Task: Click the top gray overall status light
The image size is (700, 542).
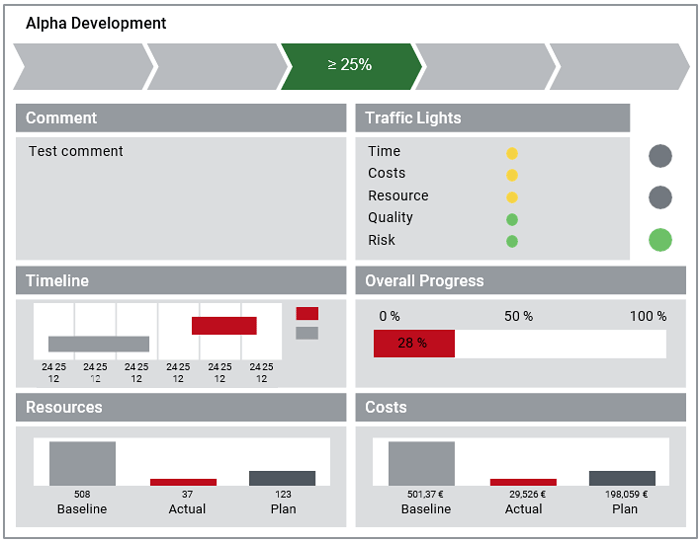Action: [x=660, y=156]
